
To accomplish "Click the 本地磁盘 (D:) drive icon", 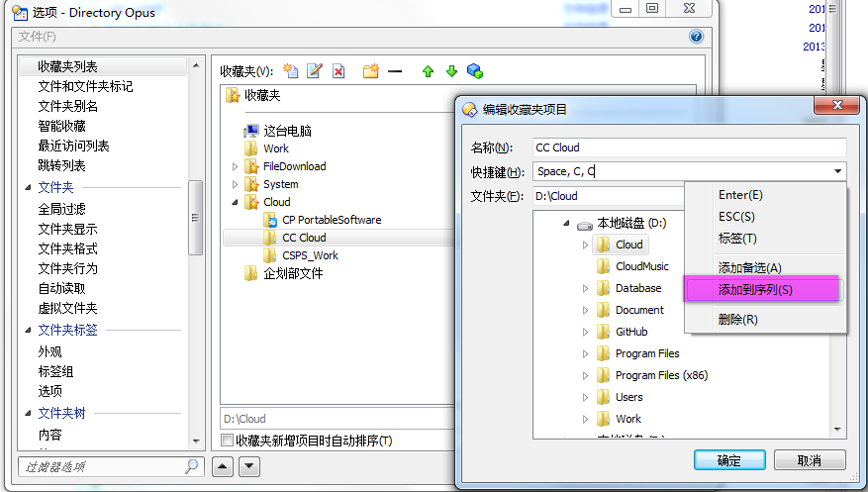I will click(585, 225).
